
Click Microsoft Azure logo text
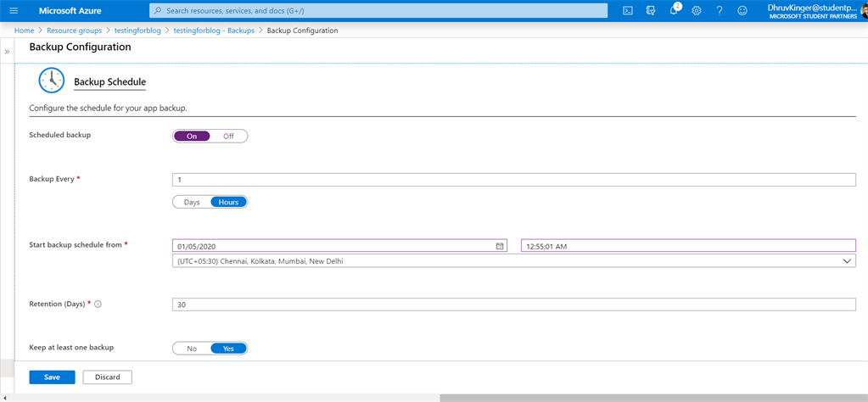coord(70,10)
